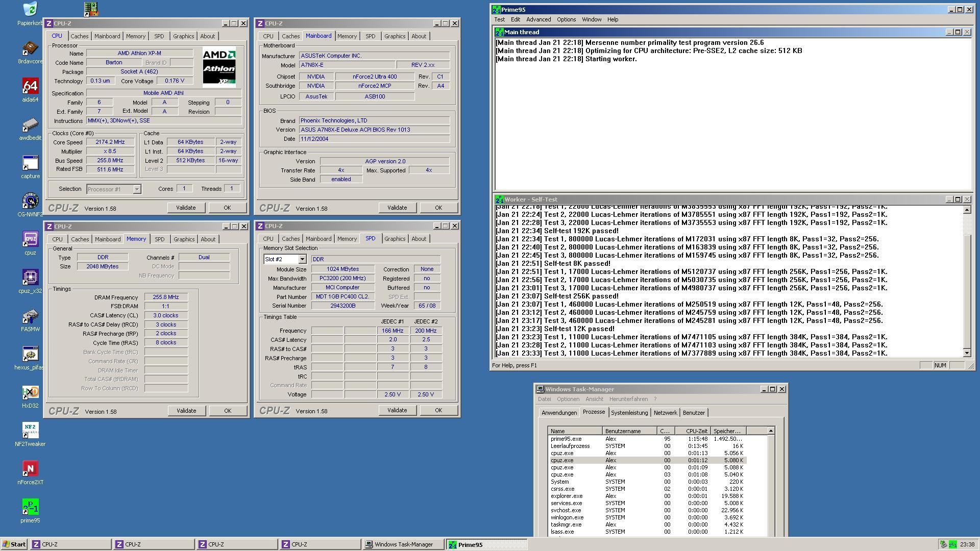980x551 pixels.
Task: Switch to Prime95 in the taskbar
Action: coord(487,544)
